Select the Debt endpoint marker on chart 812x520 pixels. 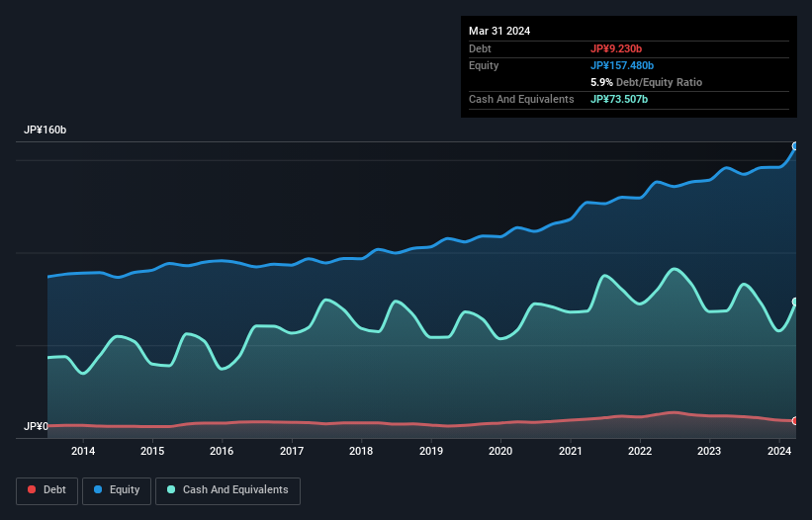[x=795, y=421]
